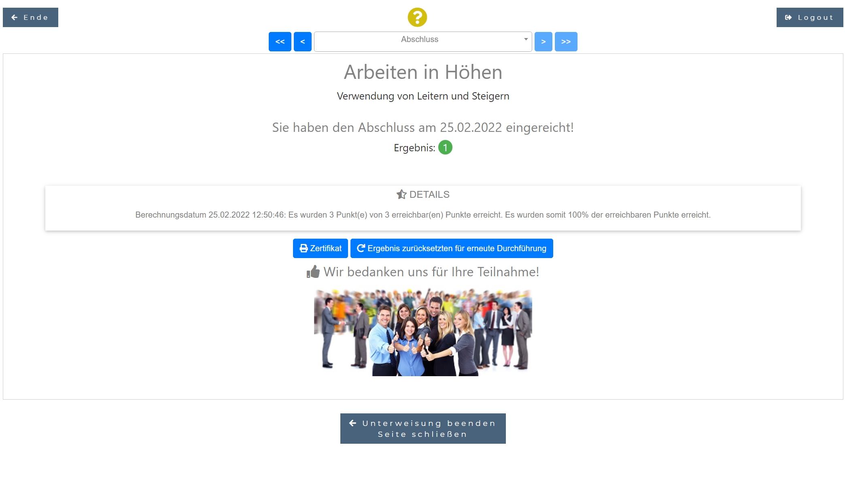Screen dimensions: 845x504
Task: Print the Zertifikat
Action: click(x=320, y=248)
